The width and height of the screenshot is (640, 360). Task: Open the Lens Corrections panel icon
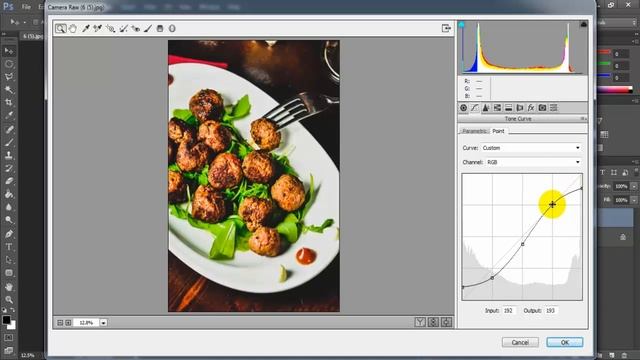[520, 108]
